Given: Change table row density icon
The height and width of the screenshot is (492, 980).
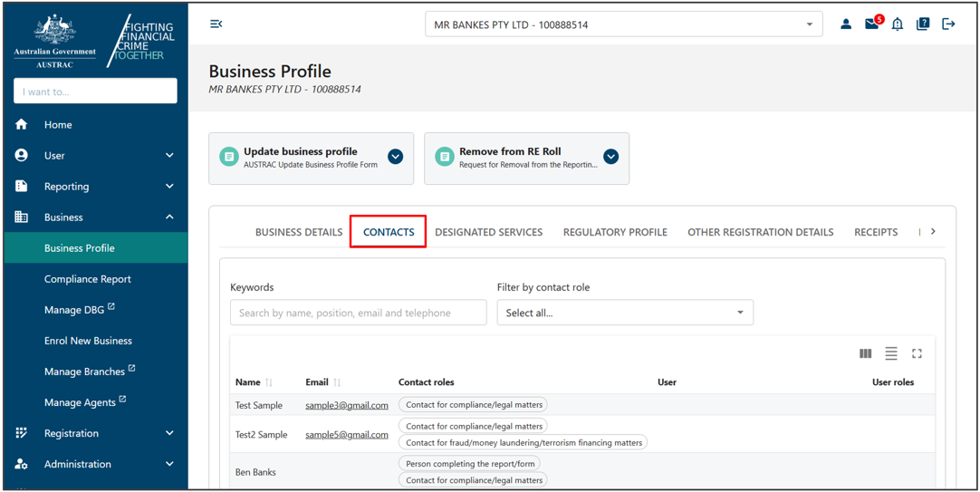Looking at the screenshot, I should pyautogui.click(x=891, y=354).
